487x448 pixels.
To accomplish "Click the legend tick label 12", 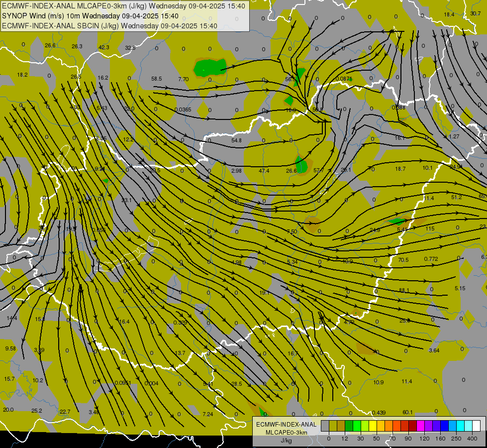I will pyautogui.click(x=345, y=439).
